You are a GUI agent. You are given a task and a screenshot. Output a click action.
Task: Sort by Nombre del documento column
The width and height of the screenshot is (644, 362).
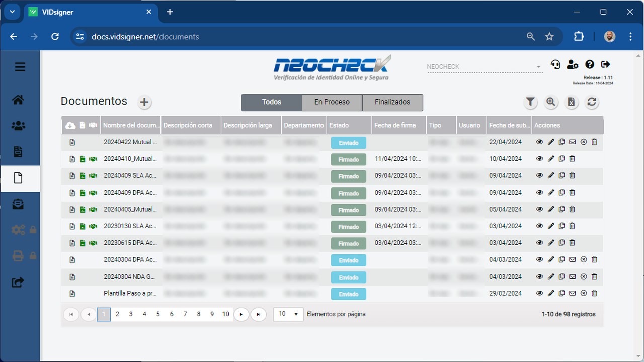[131, 125]
